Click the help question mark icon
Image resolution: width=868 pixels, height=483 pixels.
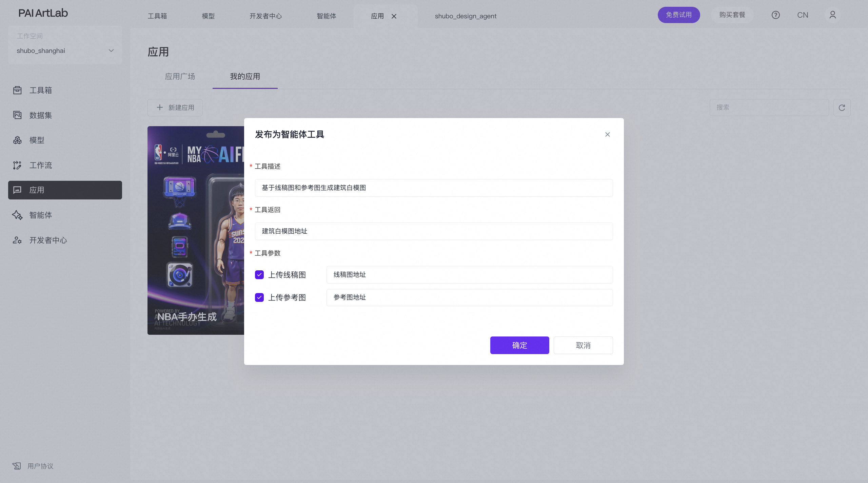775,15
